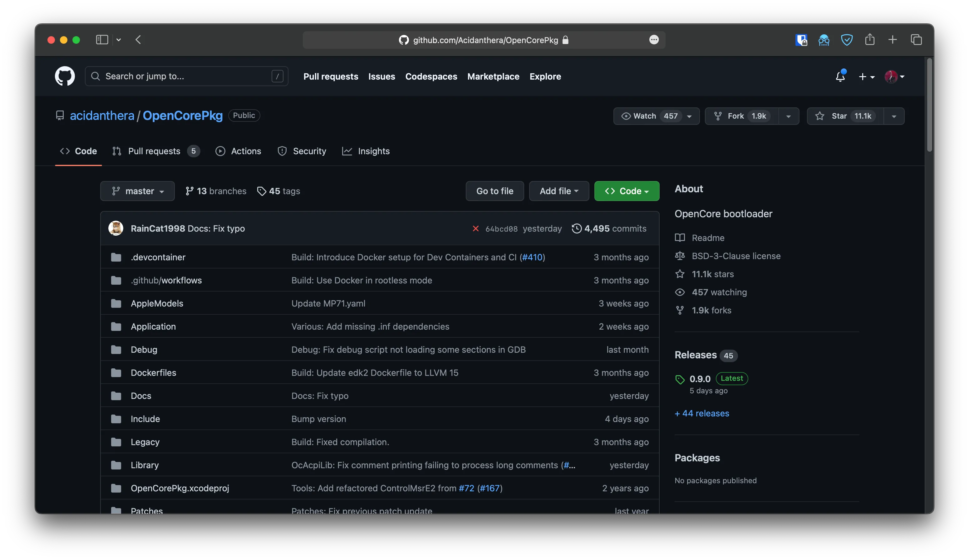Screen dimensions: 969x560
Task: Click the page options ellipsis in address bar
Action: point(654,40)
